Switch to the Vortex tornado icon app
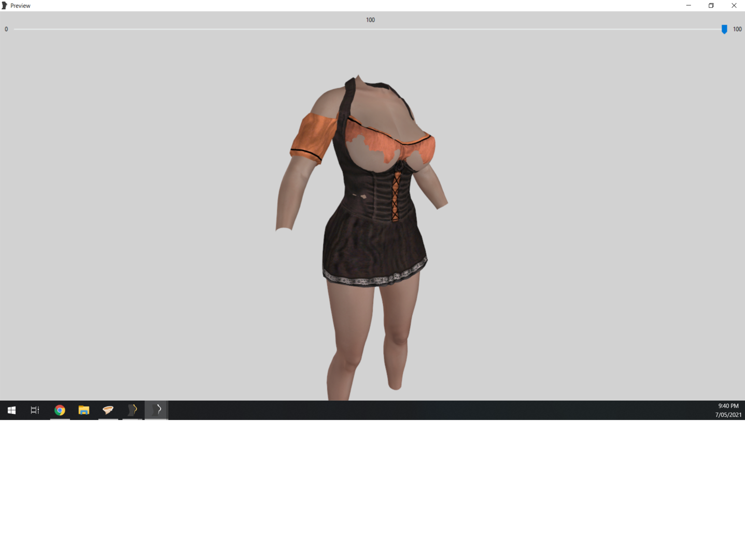745x560 pixels. [x=108, y=410]
